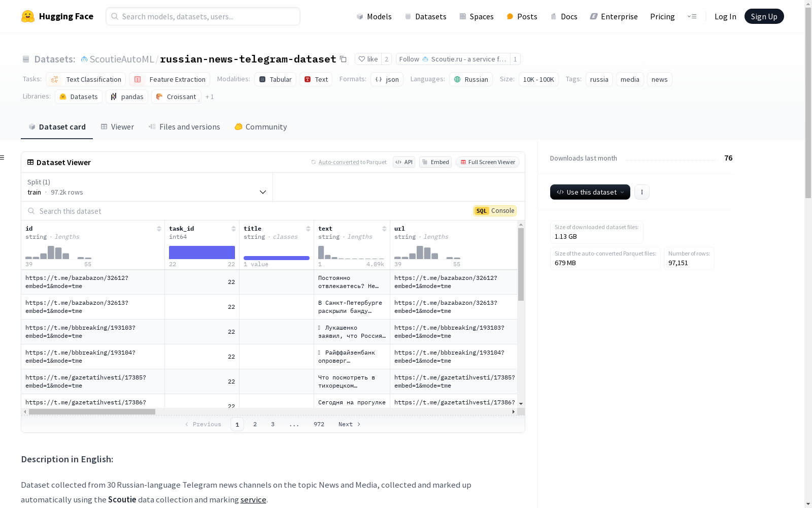
Task: Click the API code icon button
Action: tap(404, 162)
